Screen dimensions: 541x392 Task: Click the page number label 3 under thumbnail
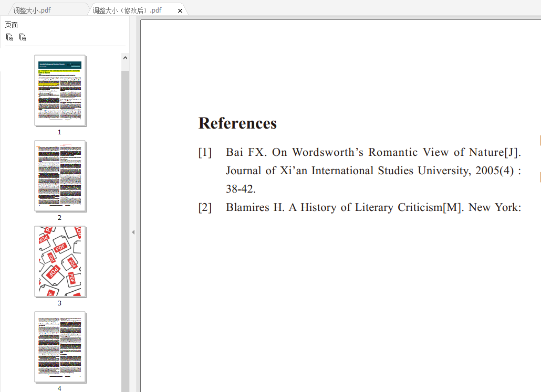pos(59,303)
